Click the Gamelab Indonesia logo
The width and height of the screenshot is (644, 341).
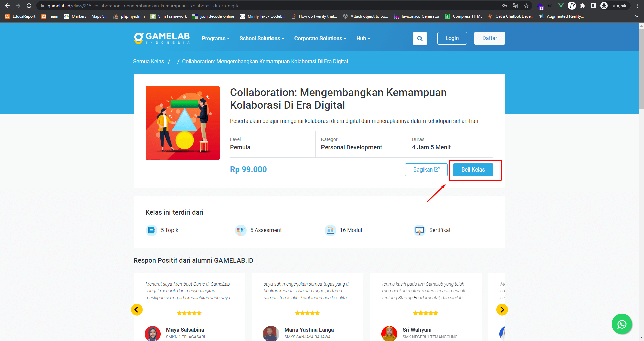click(162, 38)
